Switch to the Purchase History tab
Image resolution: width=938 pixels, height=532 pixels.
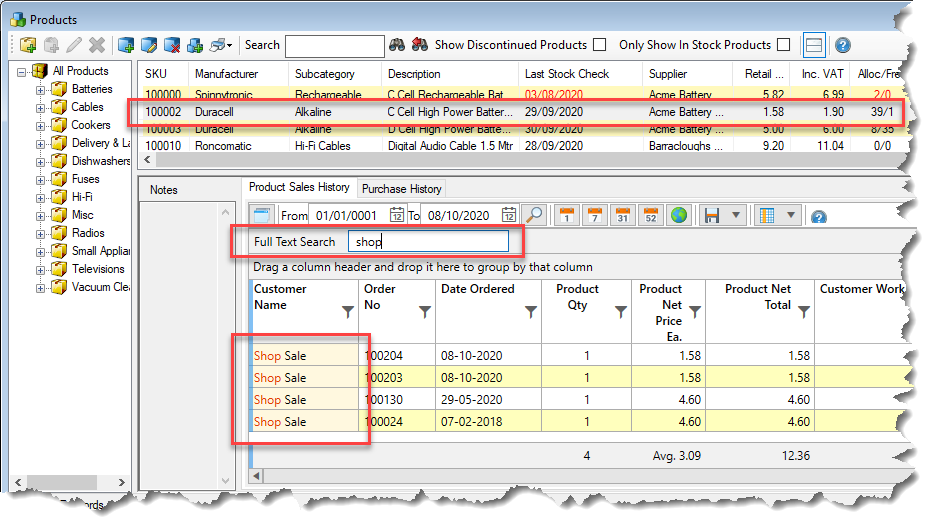401,188
